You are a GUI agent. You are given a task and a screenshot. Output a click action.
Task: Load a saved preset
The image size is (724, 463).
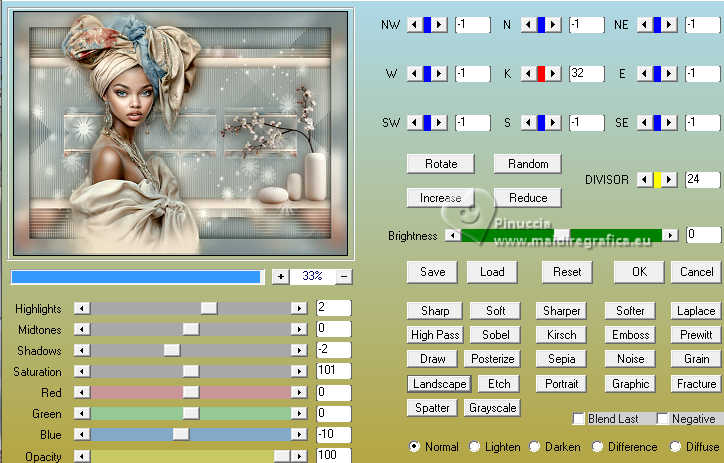(x=492, y=272)
